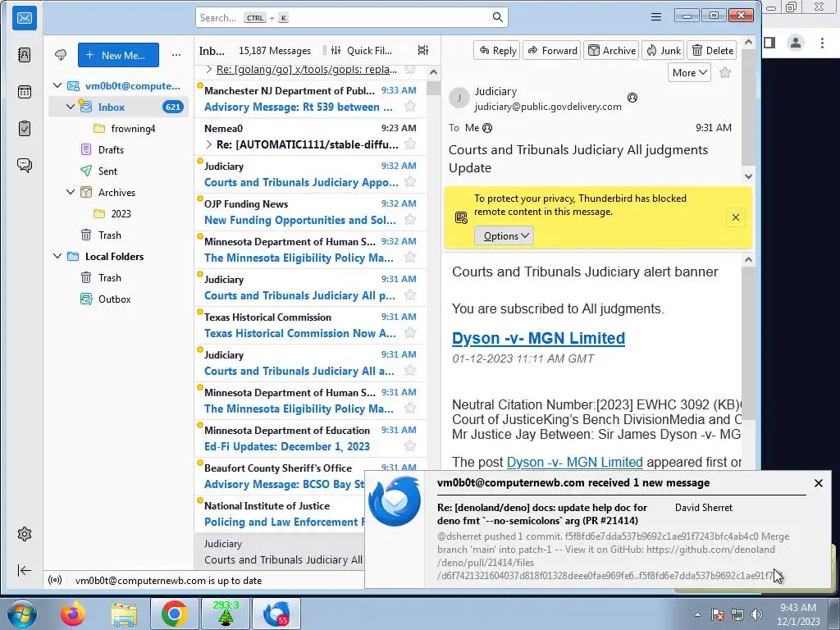Select the frowning4 folder
This screenshot has height=630, width=840.
click(118, 128)
